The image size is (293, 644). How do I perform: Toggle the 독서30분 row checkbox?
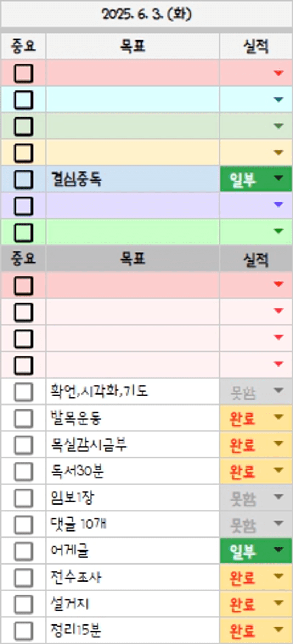pyautogui.click(x=23, y=471)
